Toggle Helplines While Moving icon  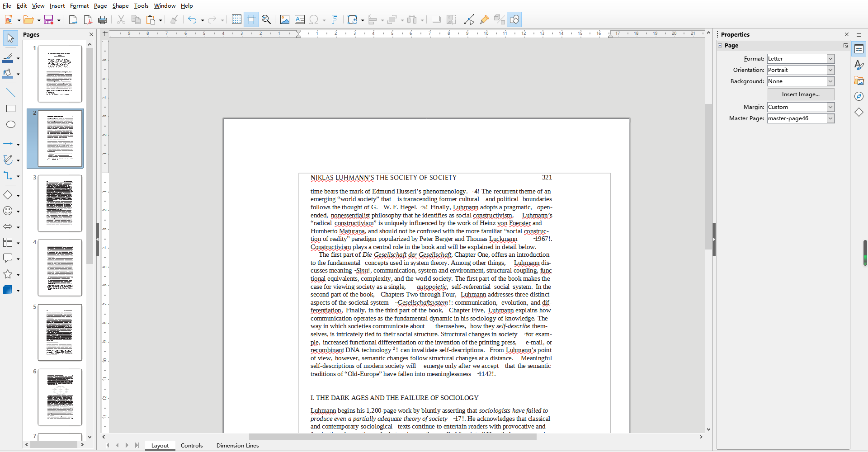tap(251, 19)
